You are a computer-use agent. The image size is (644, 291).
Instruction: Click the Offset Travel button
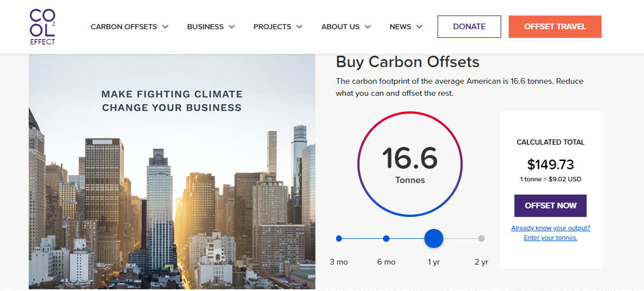pos(555,27)
